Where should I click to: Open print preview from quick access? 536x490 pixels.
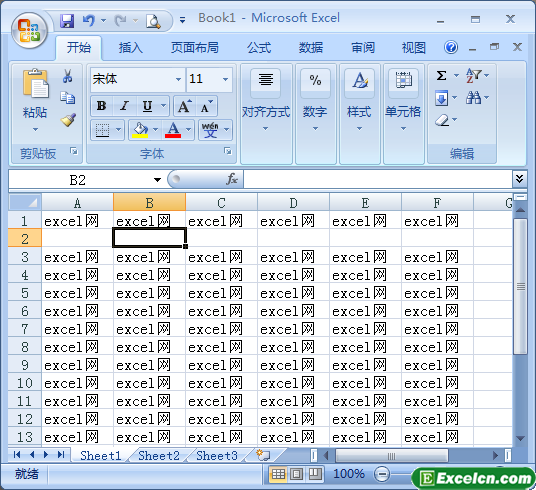[x=153, y=21]
